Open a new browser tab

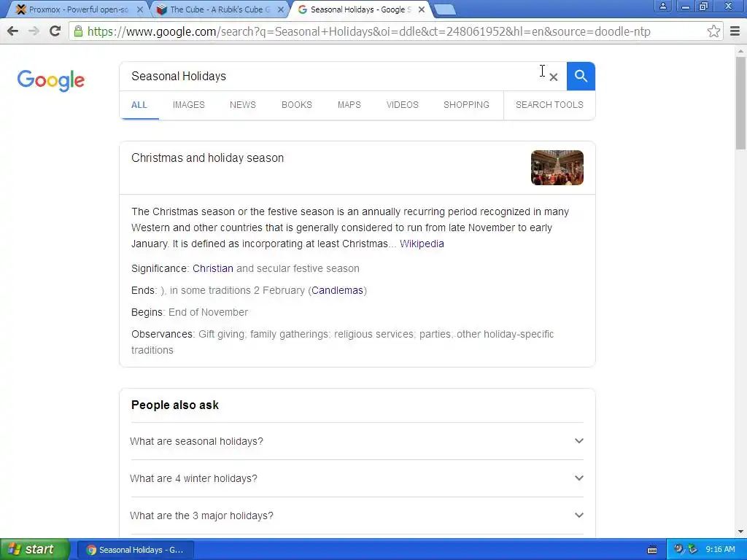tap(445, 9)
